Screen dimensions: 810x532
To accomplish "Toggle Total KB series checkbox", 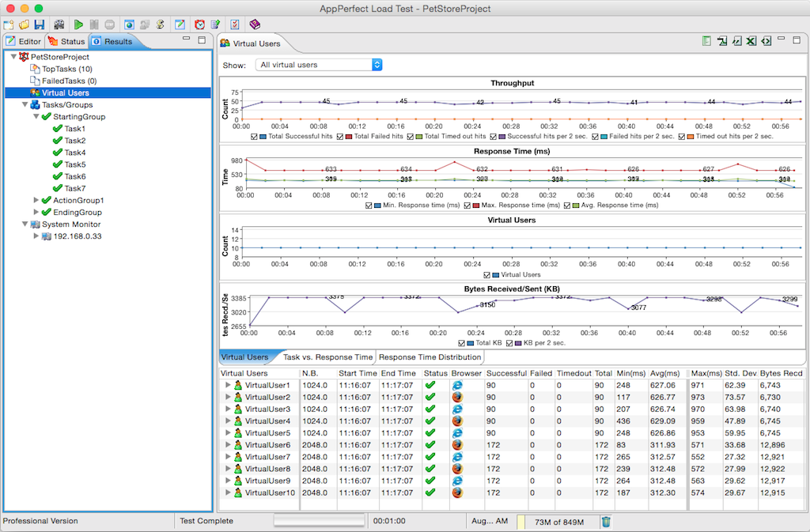I will point(461,343).
